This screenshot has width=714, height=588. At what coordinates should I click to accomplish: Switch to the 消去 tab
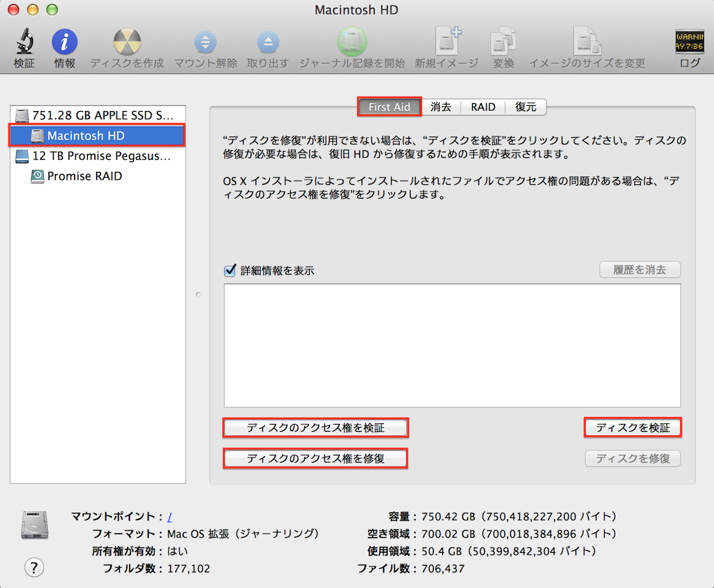click(x=441, y=107)
